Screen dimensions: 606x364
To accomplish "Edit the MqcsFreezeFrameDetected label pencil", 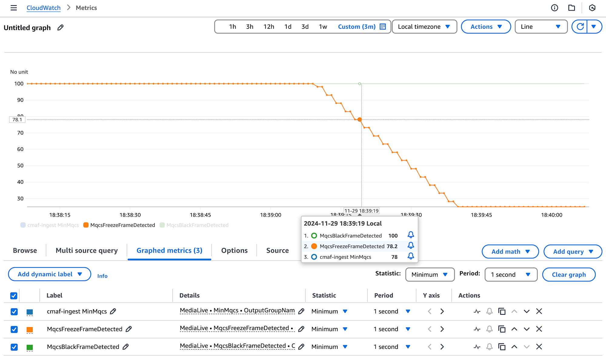I will [128, 329].
